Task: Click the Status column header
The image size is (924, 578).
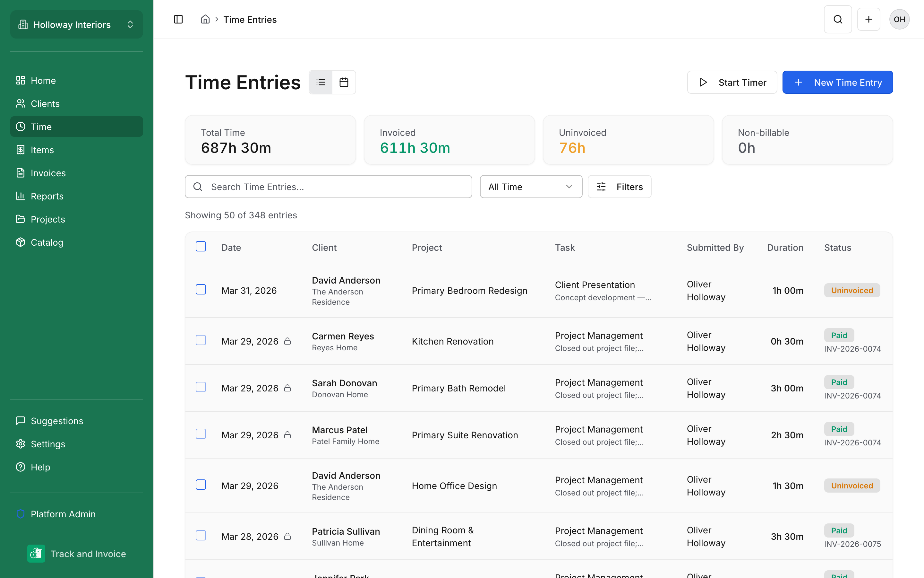Action: point(837,247)
